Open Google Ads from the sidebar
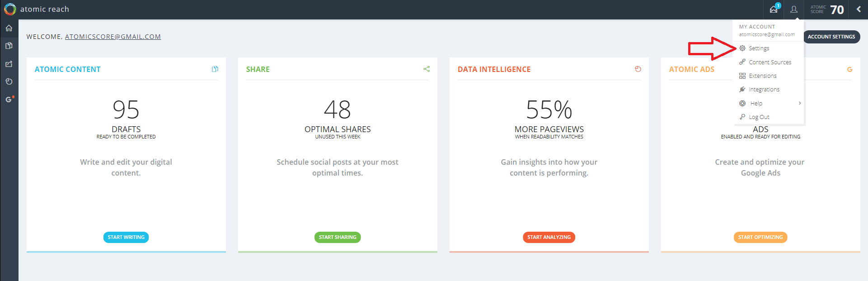Screen dimensions: 868x281 pos(9,99)
